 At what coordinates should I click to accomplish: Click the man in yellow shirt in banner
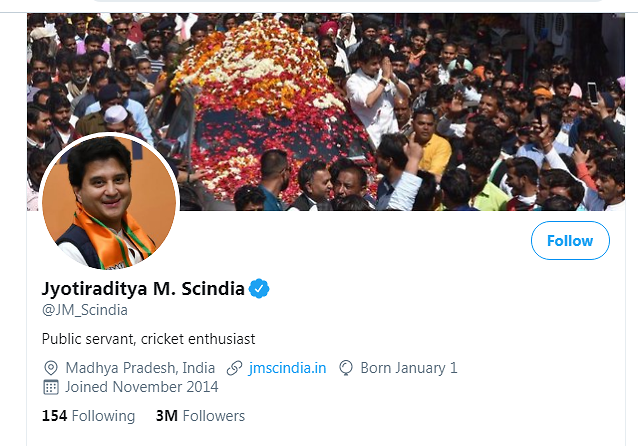(436, 152)
